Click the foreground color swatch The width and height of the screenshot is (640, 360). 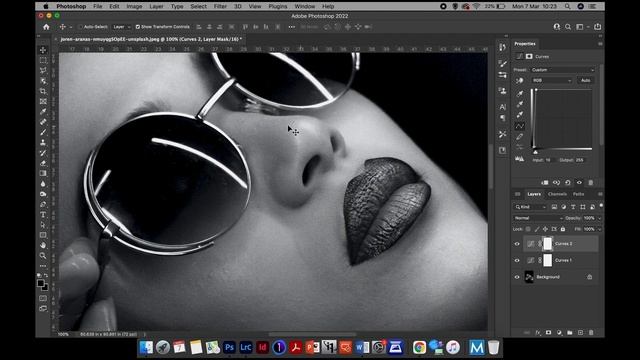40,283
